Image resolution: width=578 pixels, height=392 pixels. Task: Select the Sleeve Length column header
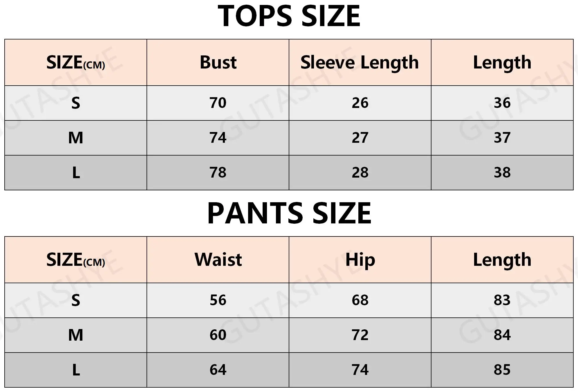pos(360,62)
